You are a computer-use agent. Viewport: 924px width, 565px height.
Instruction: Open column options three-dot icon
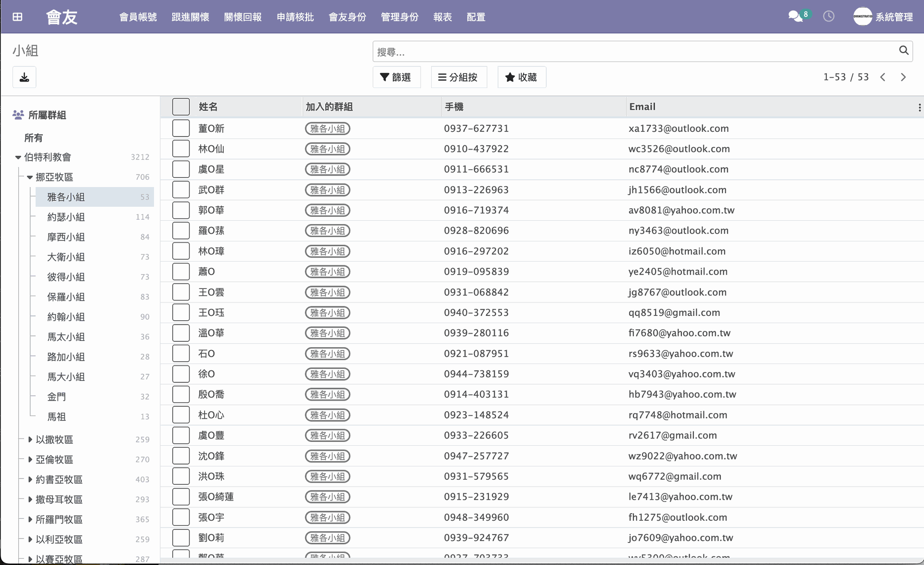(x=919, y=107)
